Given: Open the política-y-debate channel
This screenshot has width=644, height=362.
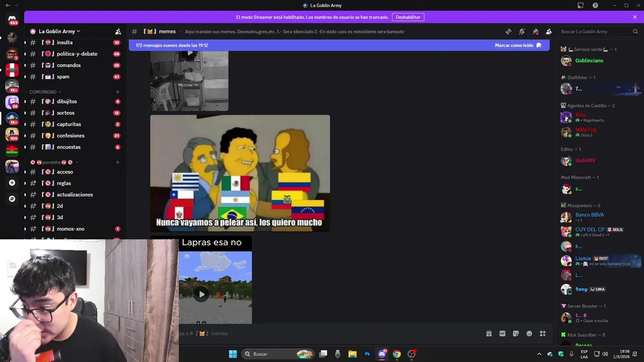Looking at the screenshot, I should point(75,54).
